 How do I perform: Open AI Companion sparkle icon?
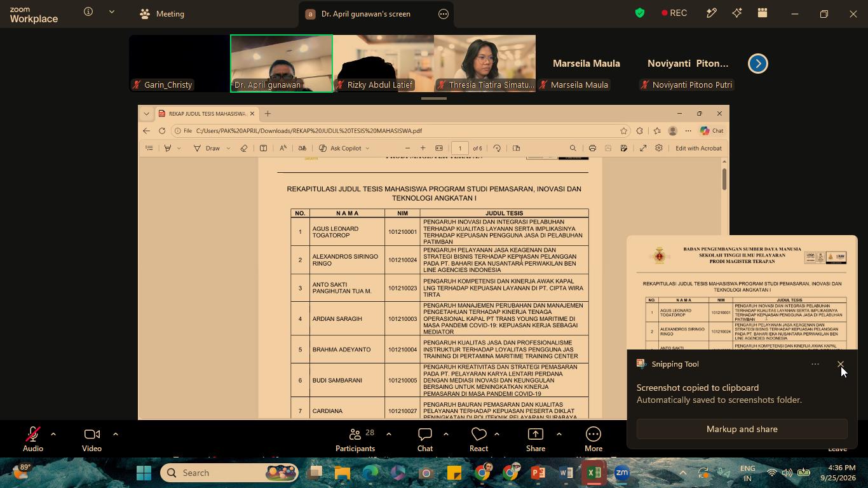click(x=737, y=13)
